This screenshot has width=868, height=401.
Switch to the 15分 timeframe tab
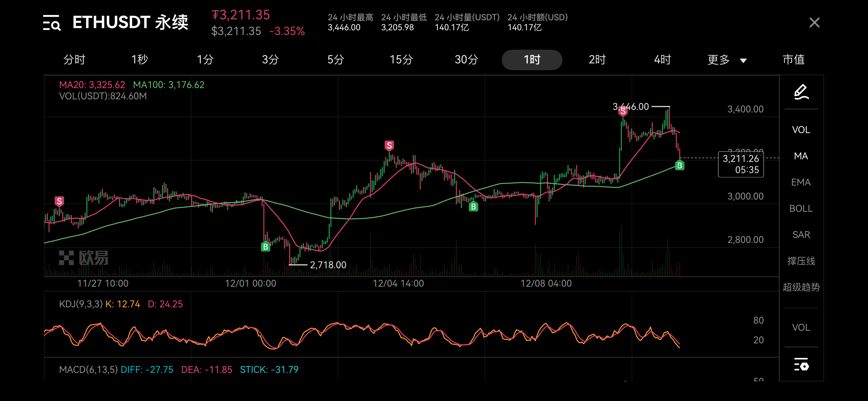(x=401, y=60)
